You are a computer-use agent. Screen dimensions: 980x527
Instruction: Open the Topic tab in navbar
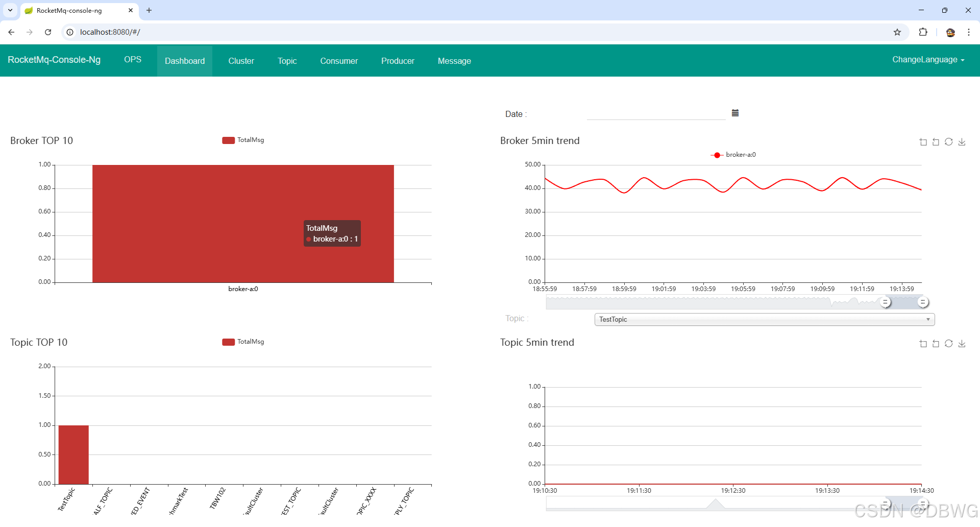(x=287, y=61)
